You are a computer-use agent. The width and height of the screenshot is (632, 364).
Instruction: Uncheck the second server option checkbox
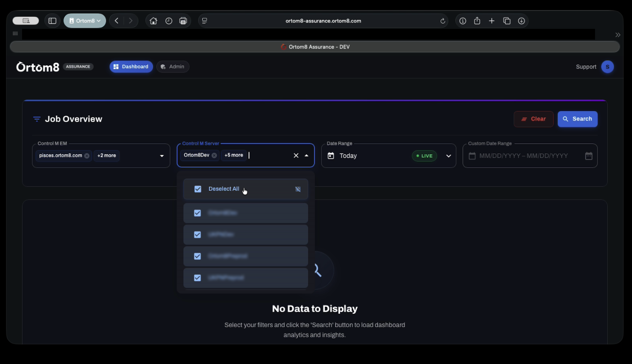click(197, 235)
